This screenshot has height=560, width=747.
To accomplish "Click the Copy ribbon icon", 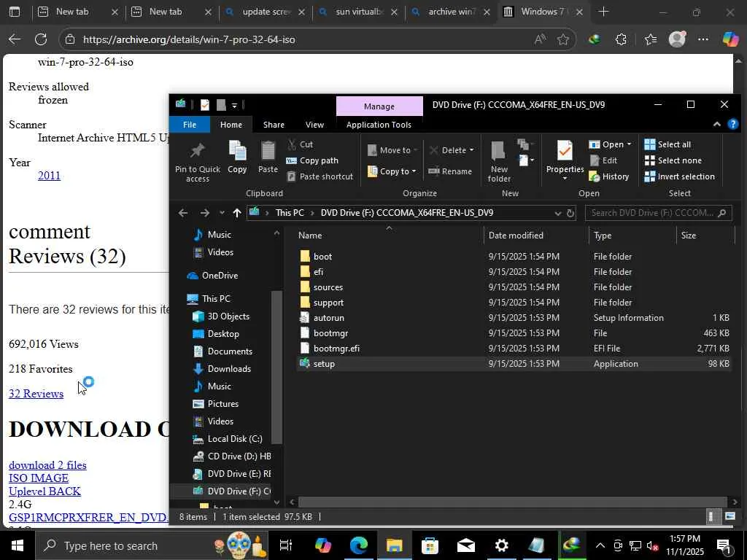I will pyautogui.click(x=237, y=157).
